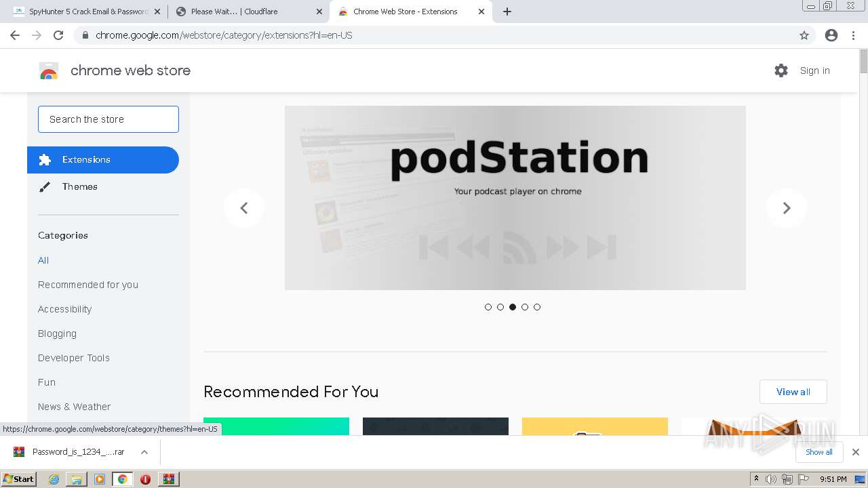Click the Chrome taskbar icon
Screen dimensions: 868x488
tap(122, 479)
